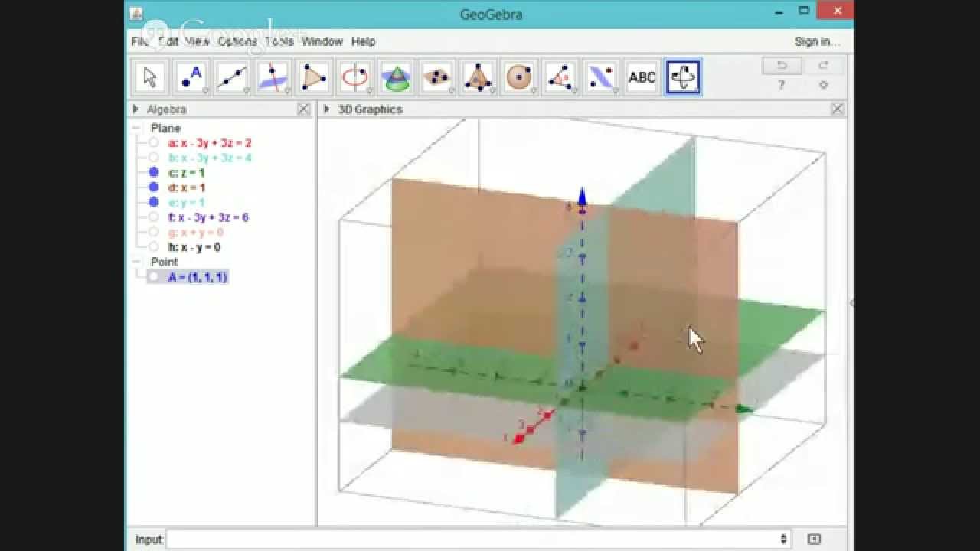
Task: Select the Plane through three points tool
Action: (437, 77)
